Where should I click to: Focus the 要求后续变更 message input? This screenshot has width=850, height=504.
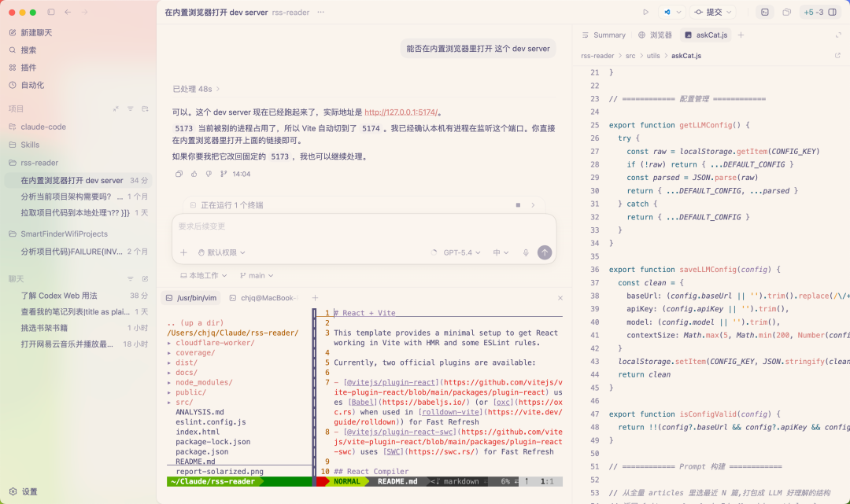[364, 226]
